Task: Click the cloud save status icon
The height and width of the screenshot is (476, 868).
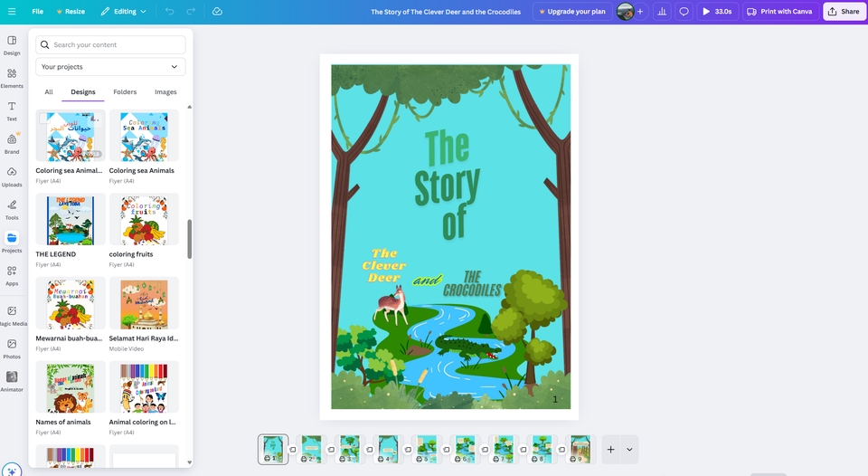Action: click(217, 12)
